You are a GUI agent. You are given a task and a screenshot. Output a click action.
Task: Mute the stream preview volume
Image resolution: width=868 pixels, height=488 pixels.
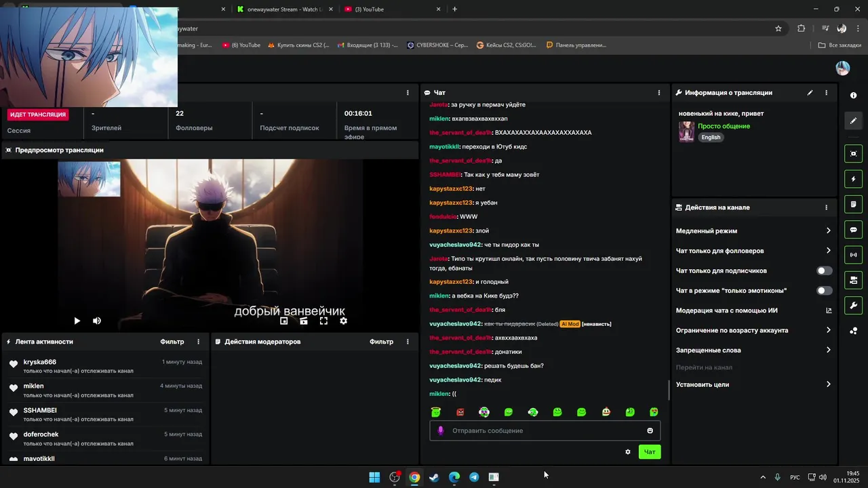[97, 321]
